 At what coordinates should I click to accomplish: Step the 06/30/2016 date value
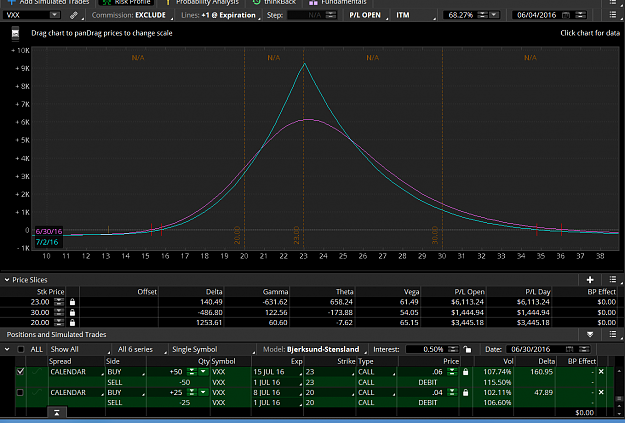[x=584, y=349]
